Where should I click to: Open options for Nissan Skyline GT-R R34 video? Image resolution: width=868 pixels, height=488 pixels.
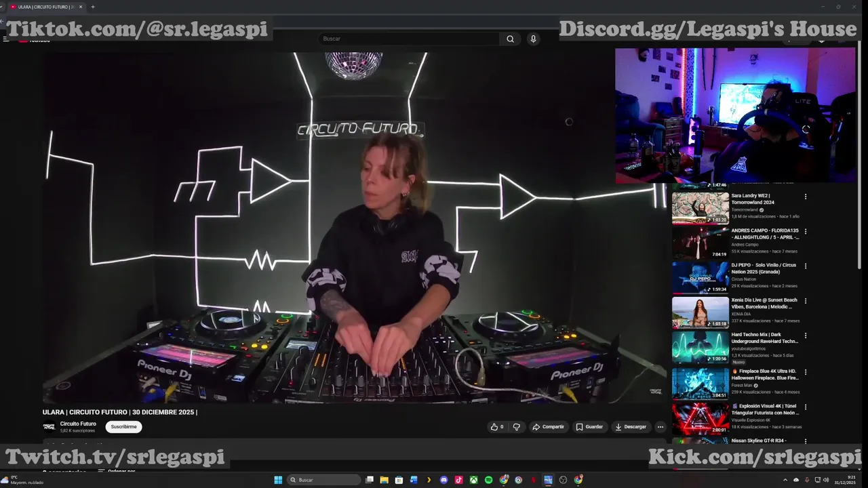pyautogui.click(x=806, y=441)
